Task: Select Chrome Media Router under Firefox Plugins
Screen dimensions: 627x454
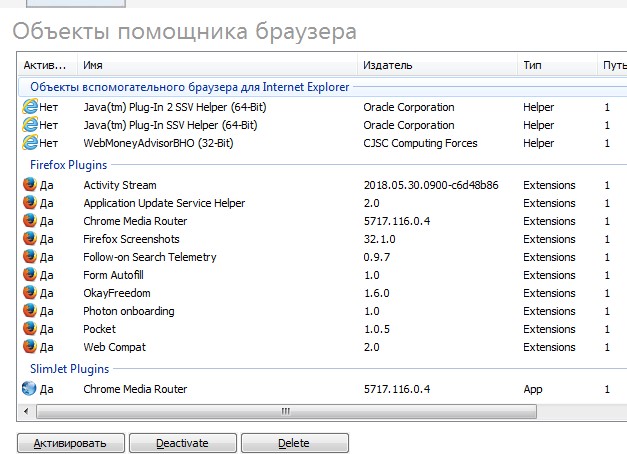Action: pyautogui.click(x=135, y=221)
